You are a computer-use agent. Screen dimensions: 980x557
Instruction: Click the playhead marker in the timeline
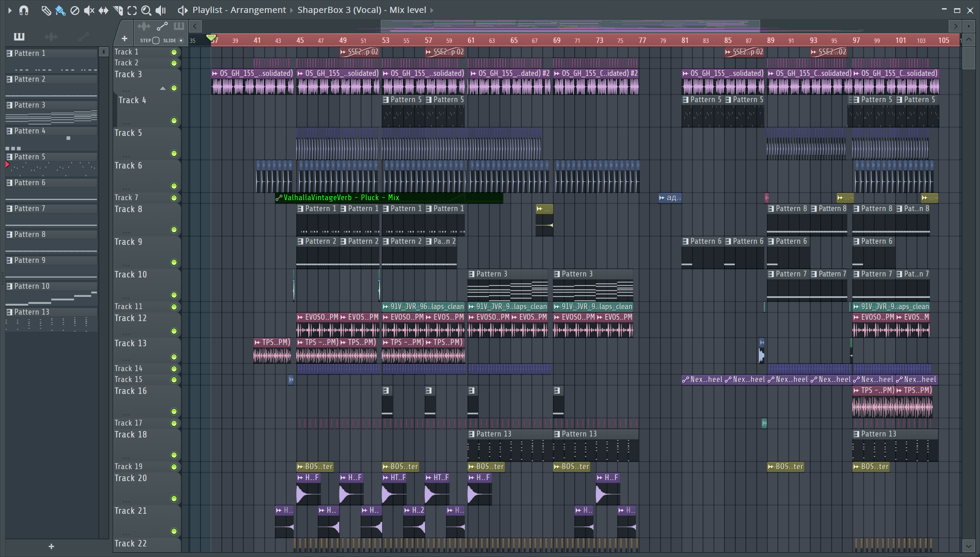point(211,38)
